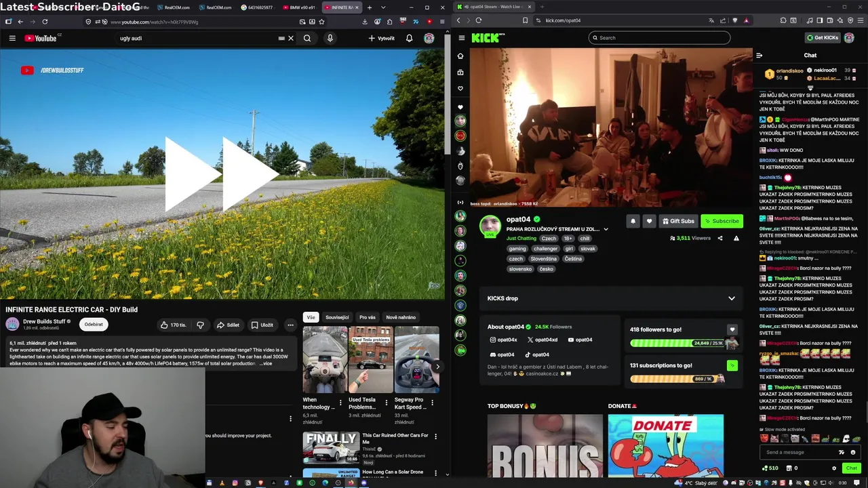Select the Související filter chip

[x=337, y=317]
